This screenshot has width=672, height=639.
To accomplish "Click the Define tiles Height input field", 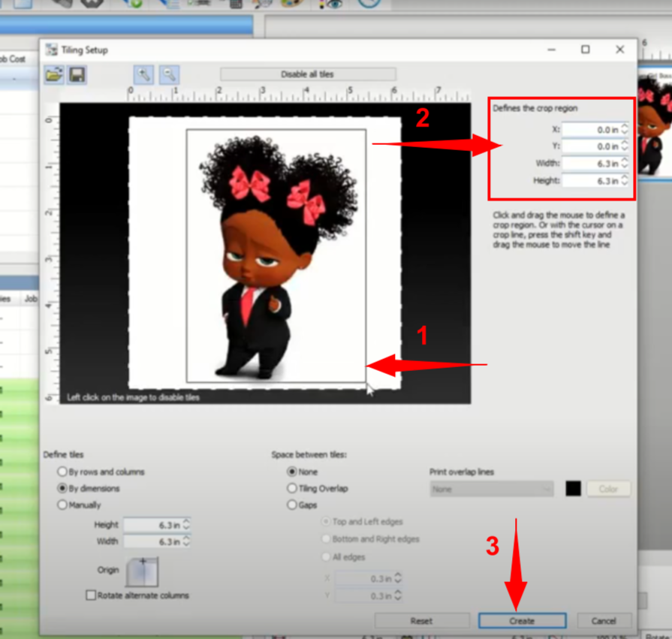I will click(152, 525).
